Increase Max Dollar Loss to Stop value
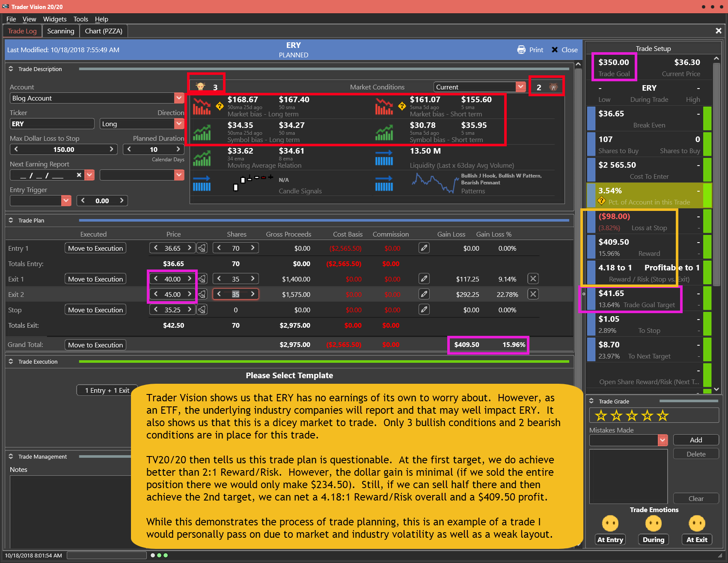The width and height of the screenshot is (728, 563). [x=111, y=149]
